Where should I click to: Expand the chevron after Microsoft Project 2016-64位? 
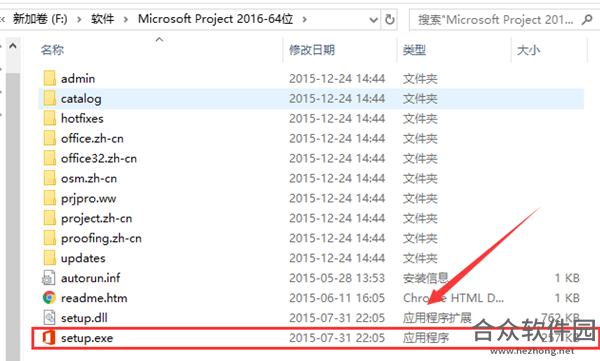click(x=305, y=19)
